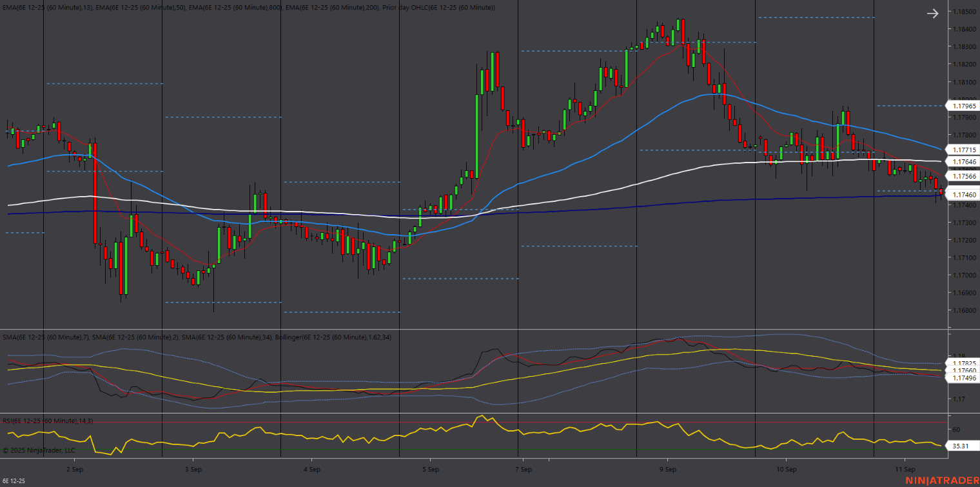Click the 9 Sep date label
This screenshot has height=487, width=980.
[668, 470]
